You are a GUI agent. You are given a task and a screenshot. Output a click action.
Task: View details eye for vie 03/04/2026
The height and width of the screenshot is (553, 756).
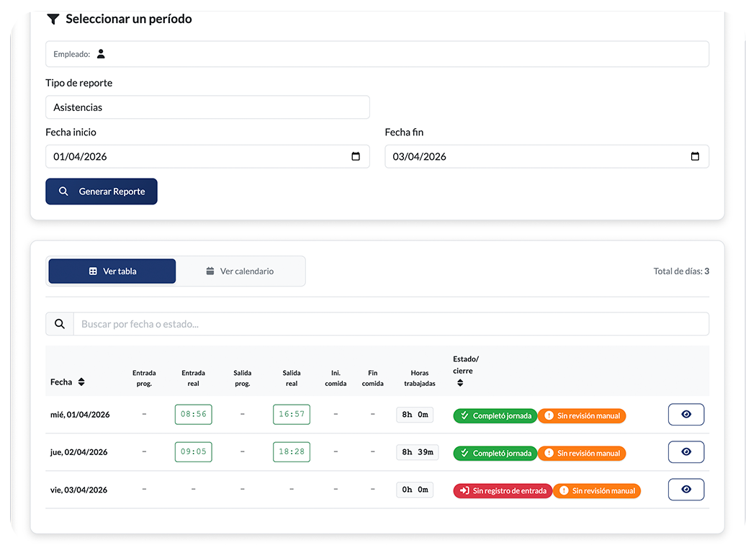tap(685, 490)
